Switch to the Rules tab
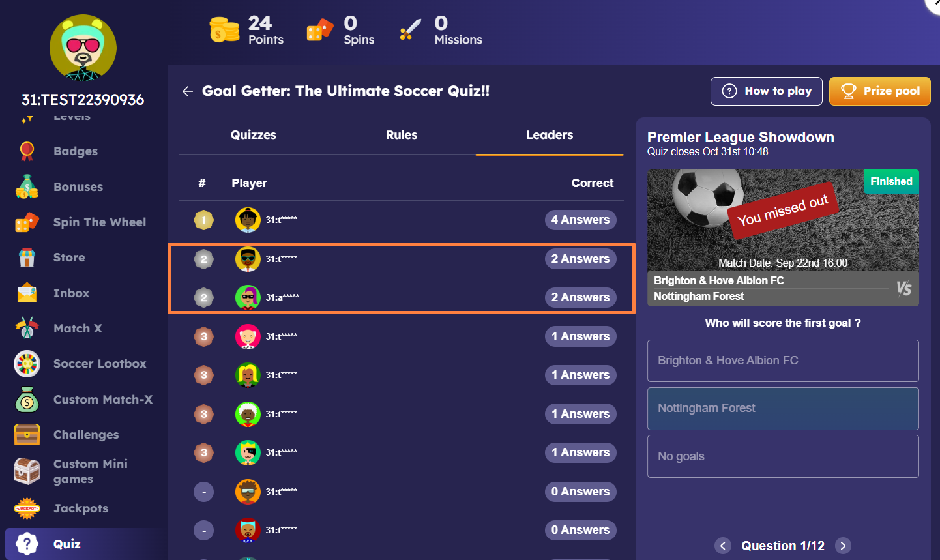 tap(402, 135)
